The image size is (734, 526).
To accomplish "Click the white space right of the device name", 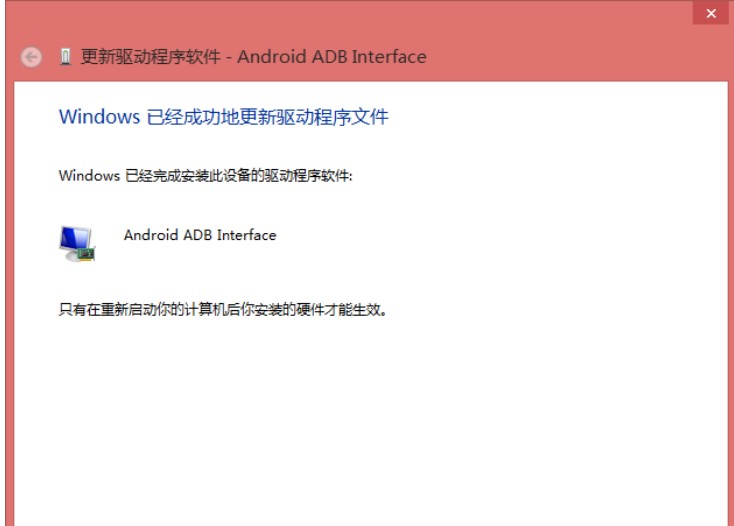I will pos(480,236).
